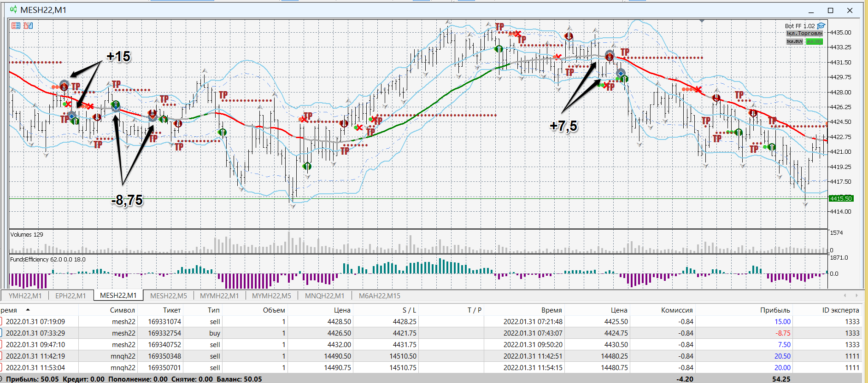Click the profit value 7.50
868x383 pixels.
pyautogui.click(x=784, y=344)
